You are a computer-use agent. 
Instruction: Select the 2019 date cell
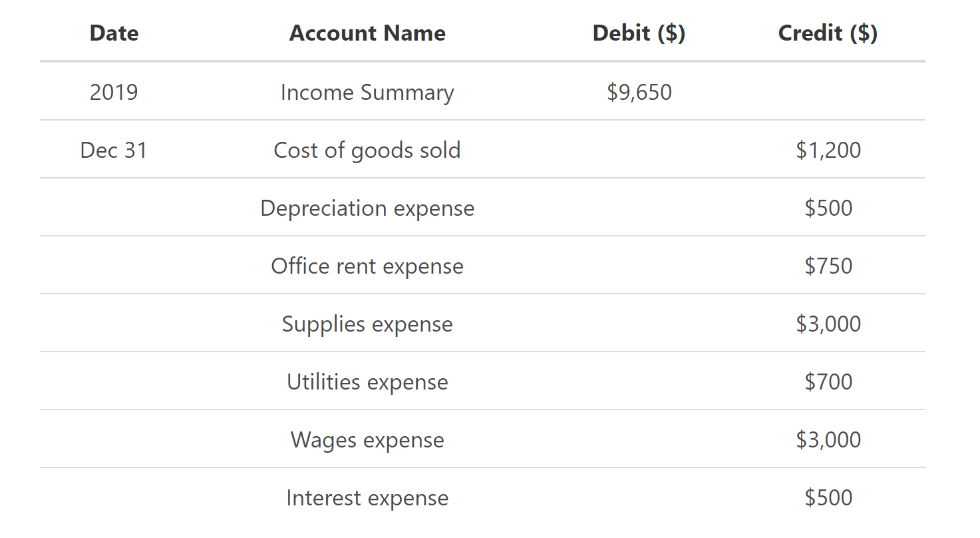point(114,92)
